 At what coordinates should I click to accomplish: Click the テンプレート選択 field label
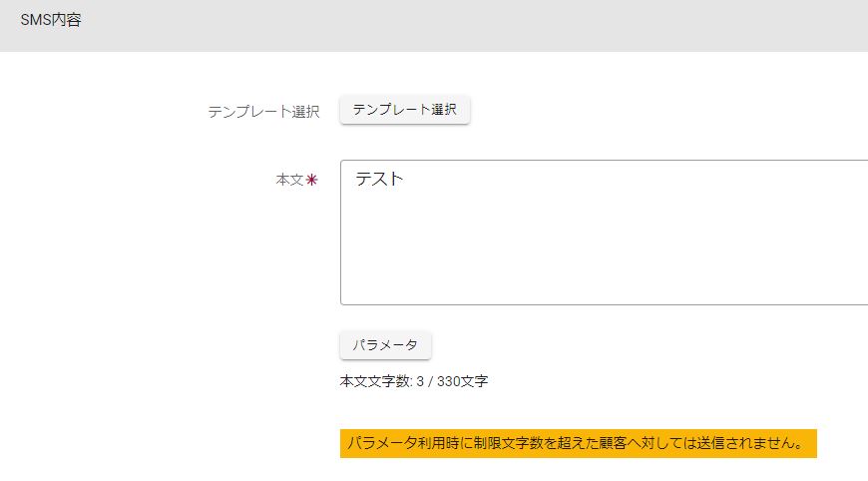(x=263, y=111)
